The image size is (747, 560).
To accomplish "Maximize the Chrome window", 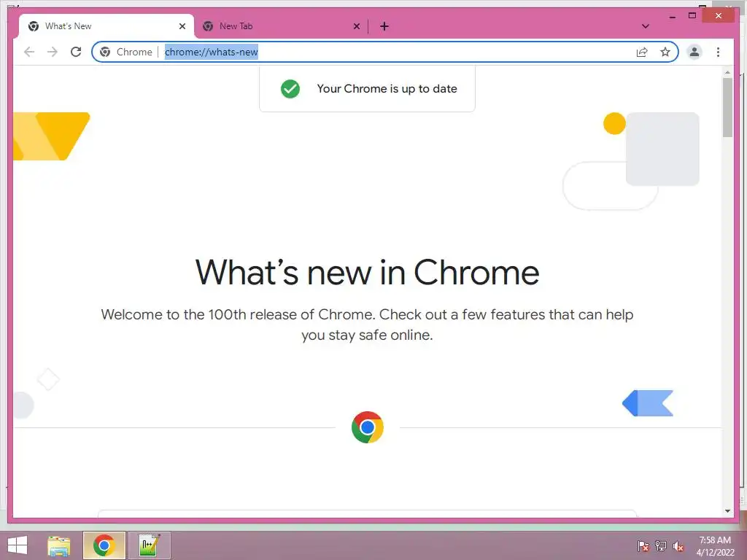I will pyautogui.click(x=692, y=16).
